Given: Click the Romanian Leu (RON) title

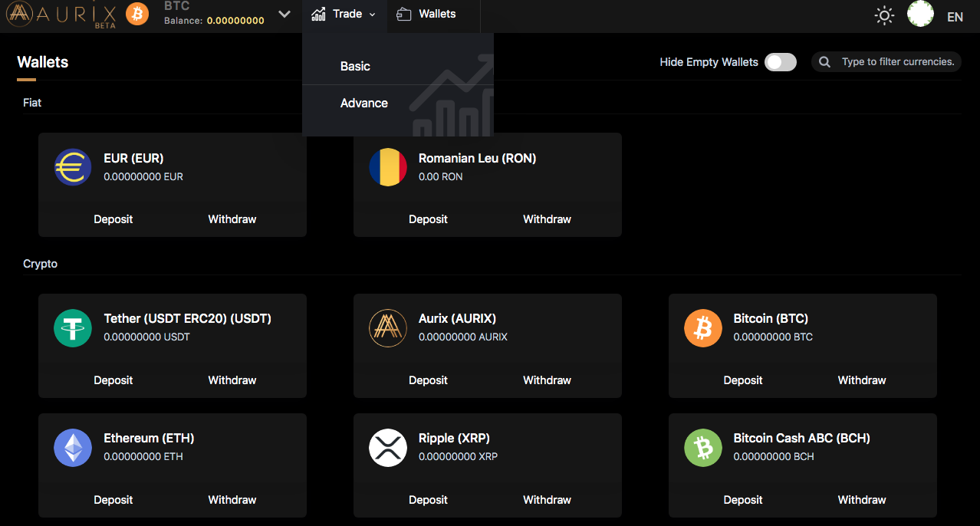Looking at the screenshot, I should (477, 159).
